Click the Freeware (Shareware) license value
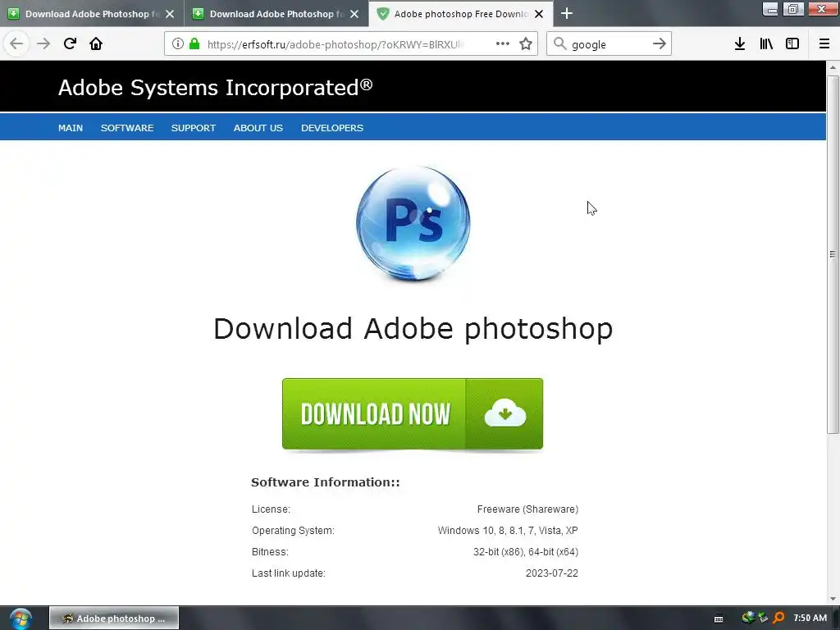 coord(527,509)
